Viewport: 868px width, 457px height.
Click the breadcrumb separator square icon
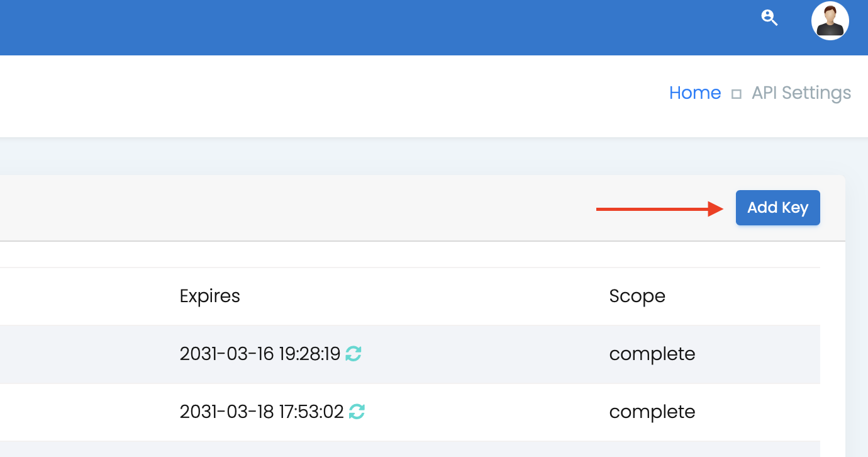click(737, 93)
